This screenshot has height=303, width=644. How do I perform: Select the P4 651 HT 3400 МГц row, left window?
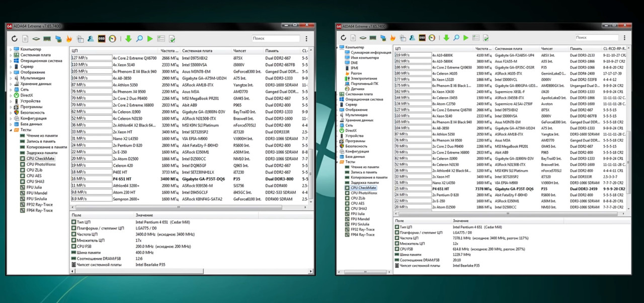click(189, 179)
